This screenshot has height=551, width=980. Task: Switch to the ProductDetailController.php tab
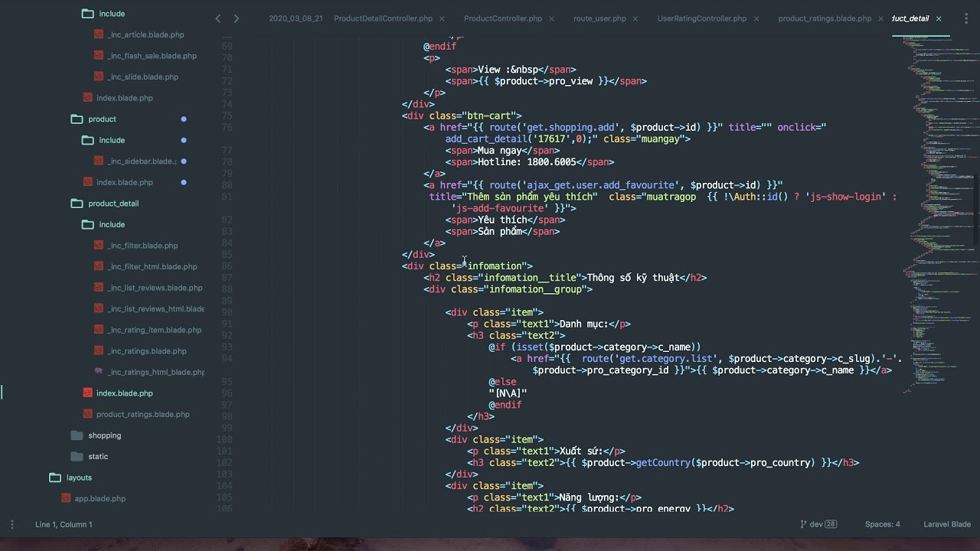coord(383,18)
